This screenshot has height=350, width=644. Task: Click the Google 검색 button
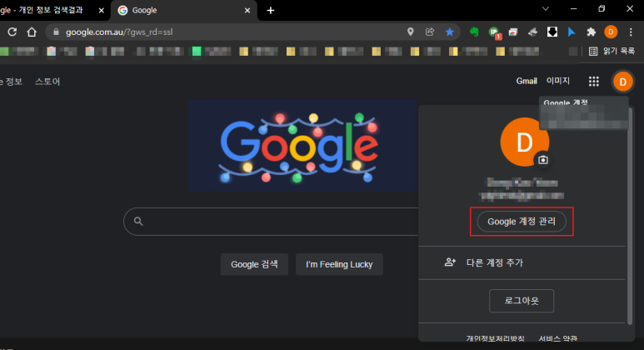254,264
